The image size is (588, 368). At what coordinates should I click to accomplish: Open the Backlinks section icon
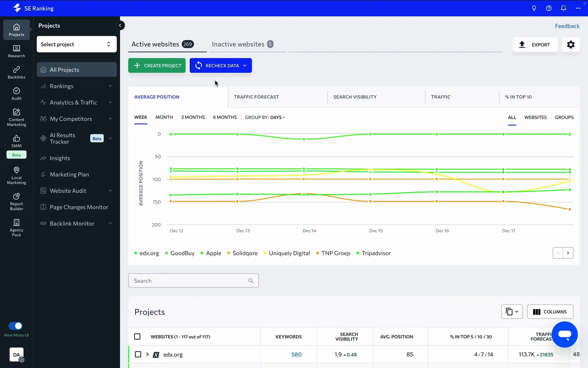[x=16, y=72]
